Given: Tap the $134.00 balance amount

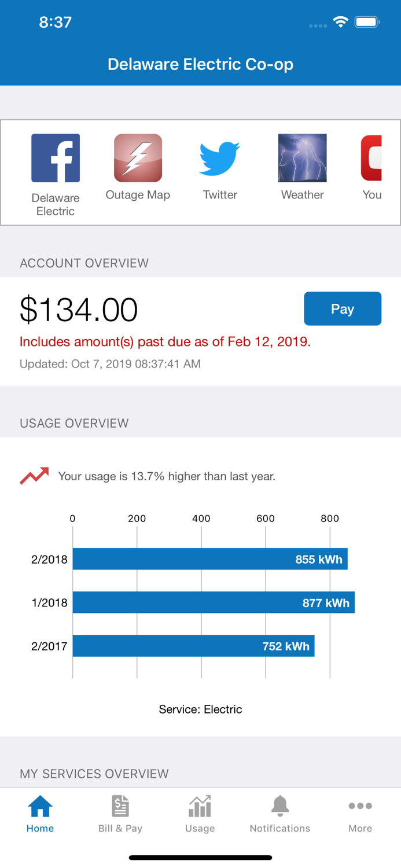Looking at the screenshot, I should [79, 309].
